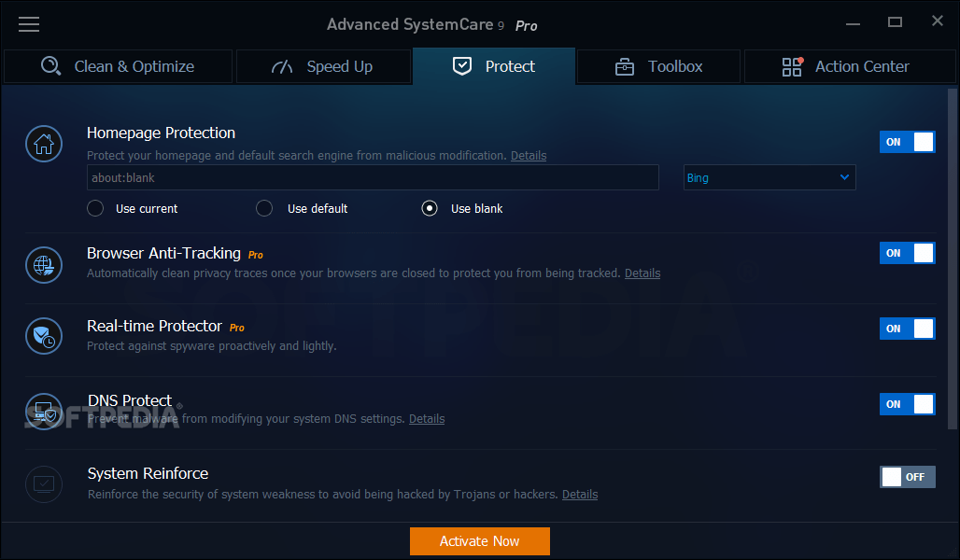Open Details link for DNS Protect
The image size is (960, 560).
[427, 419]
